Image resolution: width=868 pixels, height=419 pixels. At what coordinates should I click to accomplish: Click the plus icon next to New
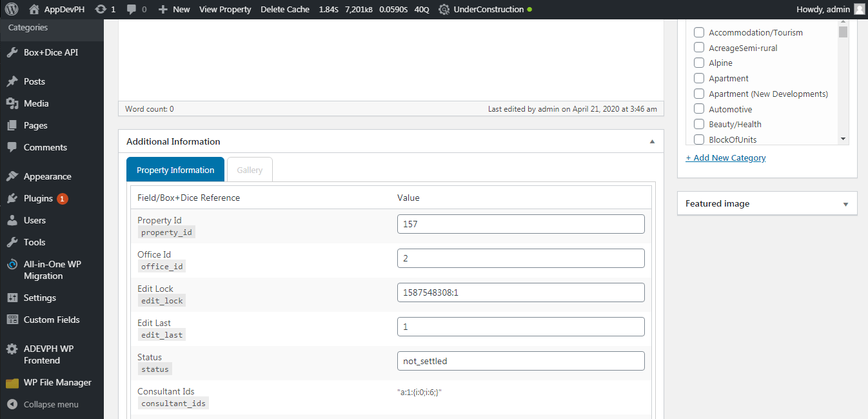163,10
